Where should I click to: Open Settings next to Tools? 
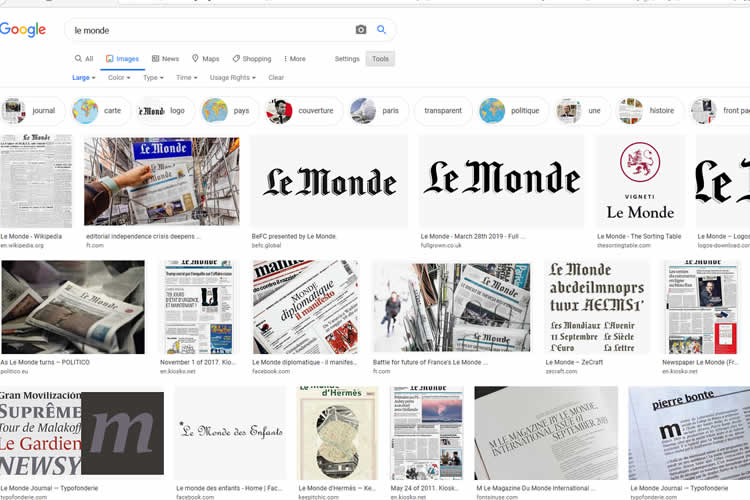click(347, 59)
